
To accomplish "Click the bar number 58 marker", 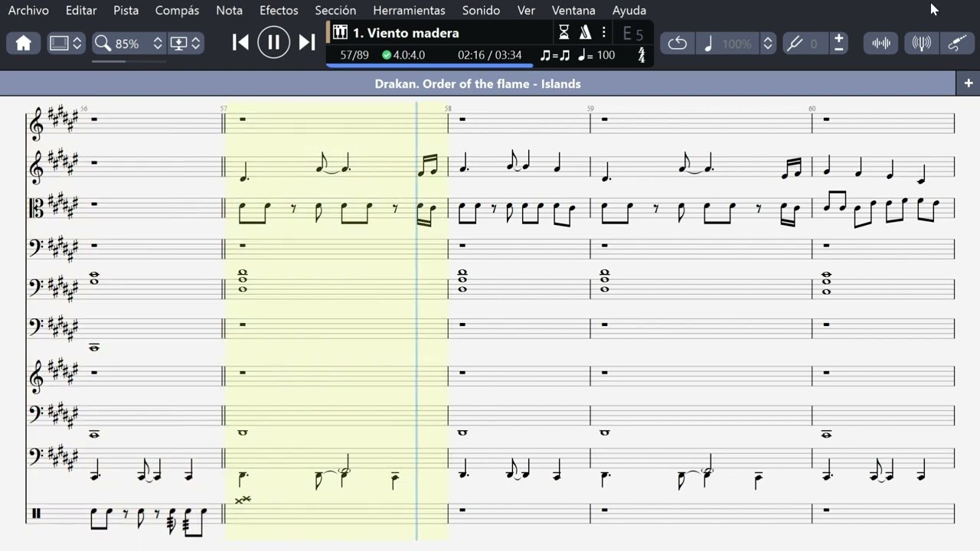I will pos(448,109).
